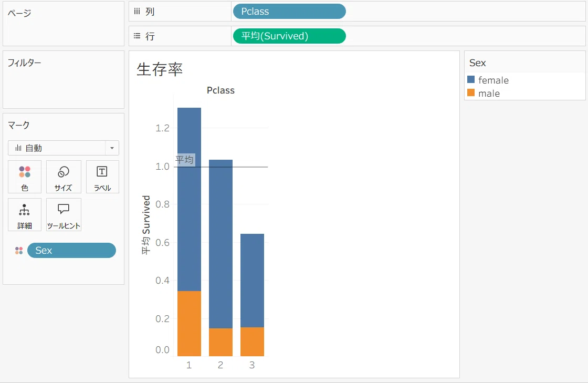The height and width of the screenshot is (383, 588).
Task: Select the 平均(Survived) pill on Rows shelf
Action: 289,36
